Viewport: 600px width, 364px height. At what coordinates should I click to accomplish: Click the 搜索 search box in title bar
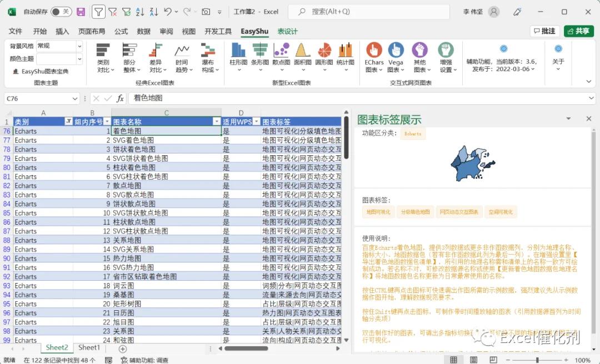pos(369,12)
